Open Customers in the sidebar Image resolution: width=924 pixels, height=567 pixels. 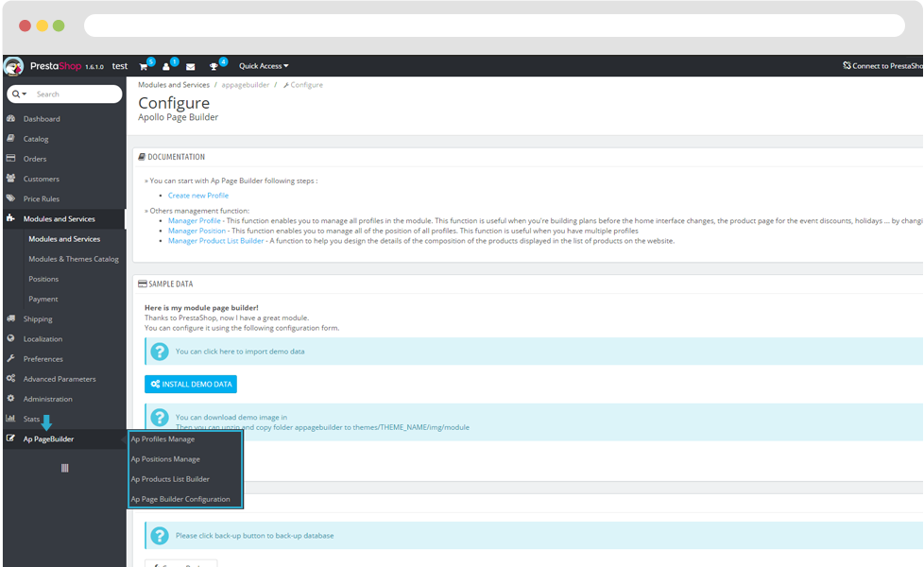click(42, 179)
